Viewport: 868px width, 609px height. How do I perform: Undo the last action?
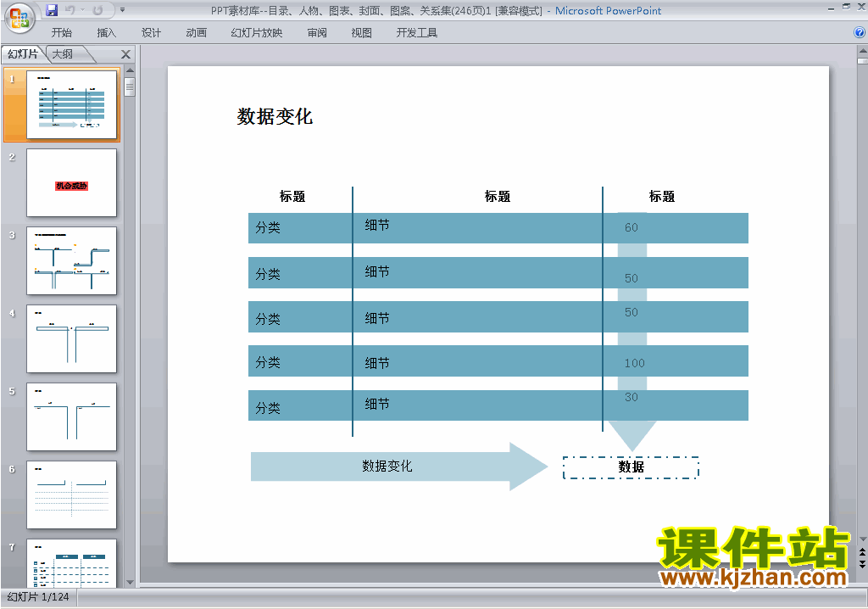click(70, 10)
